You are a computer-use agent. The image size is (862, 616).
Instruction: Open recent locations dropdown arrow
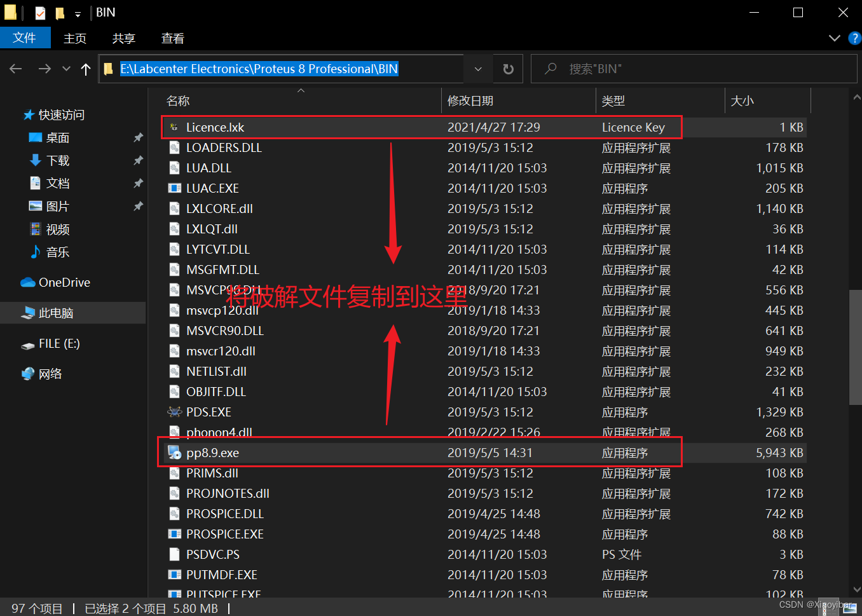(x=66, y=69)
